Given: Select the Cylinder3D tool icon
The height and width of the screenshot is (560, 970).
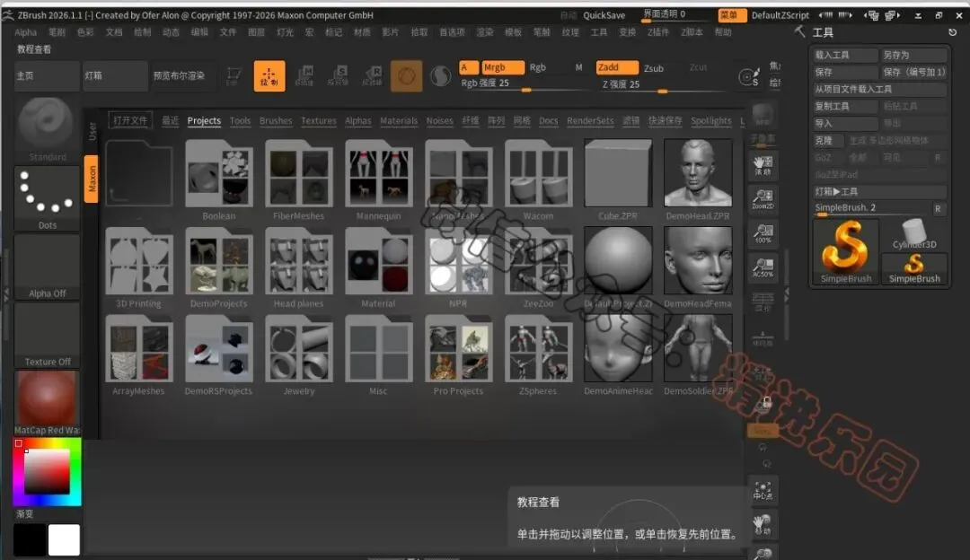Looking at the screenshot, I should 914,234.
